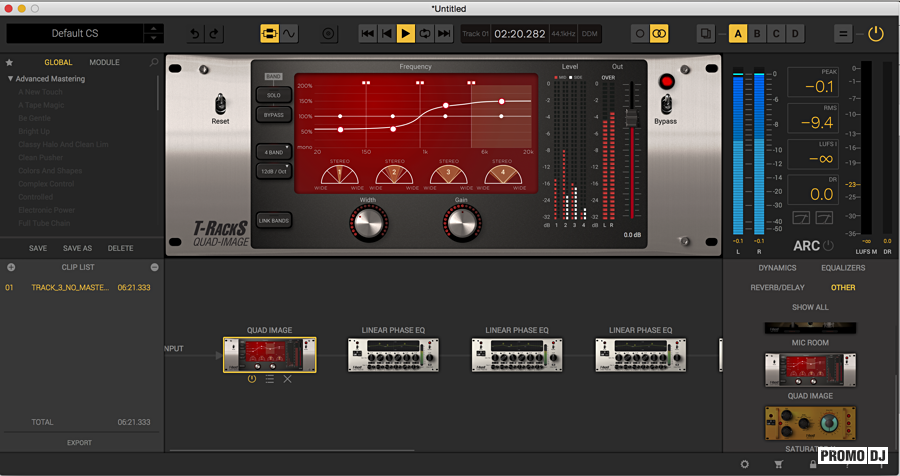Toggle the ARC power button
The width and height of the screenshot is (900, 476).
pos(828,246)
